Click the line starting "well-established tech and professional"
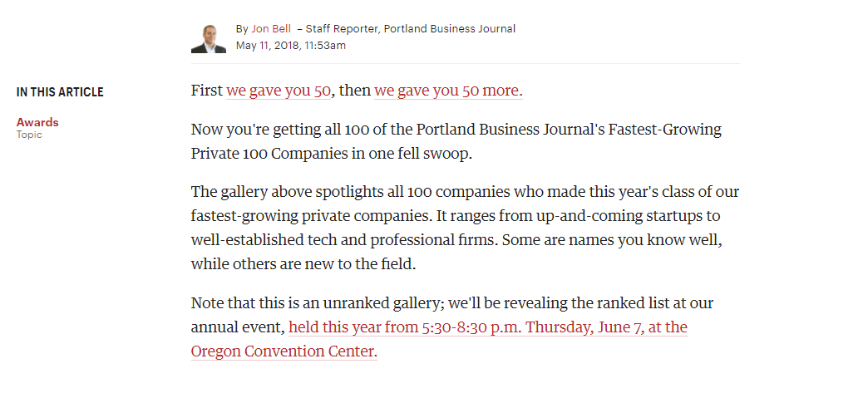Image resolution: width=868 pixels, height=393 pixels. coord(456,240)
